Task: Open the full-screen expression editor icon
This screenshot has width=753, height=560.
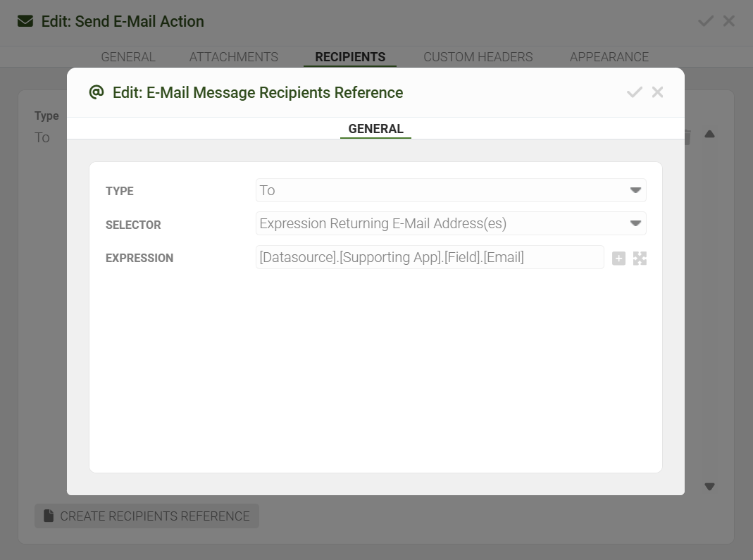Action: tap(640, 259)
